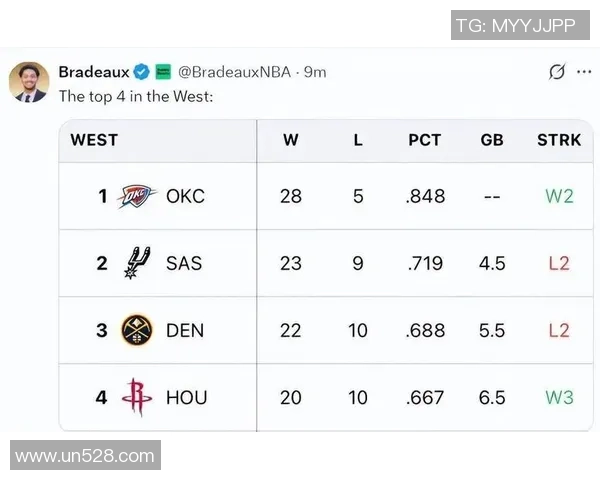Click the OKC Thunder team logo
This screenshot has height=480, width=600.
point(137,196)
